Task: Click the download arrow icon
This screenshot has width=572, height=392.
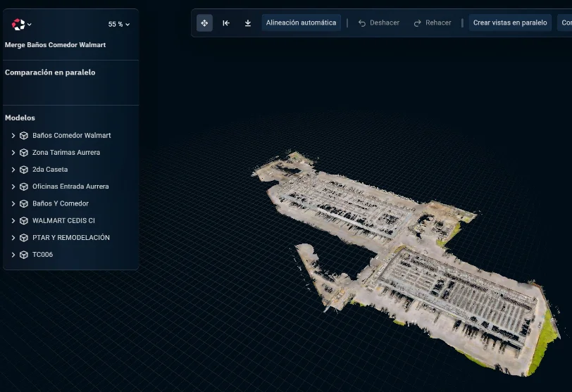Action: click(x=248, y=23)
